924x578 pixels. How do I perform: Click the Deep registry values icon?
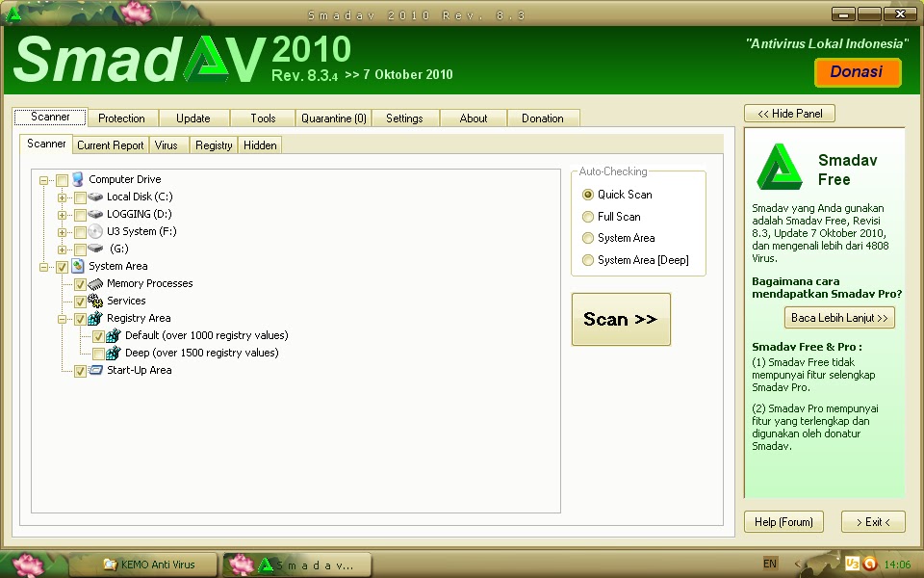tap(114, 353)
